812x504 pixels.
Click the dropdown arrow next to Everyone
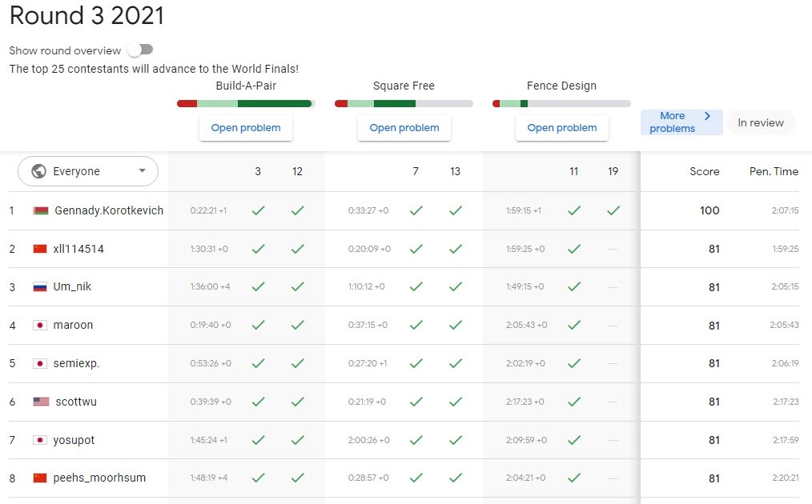coord(143,170)
